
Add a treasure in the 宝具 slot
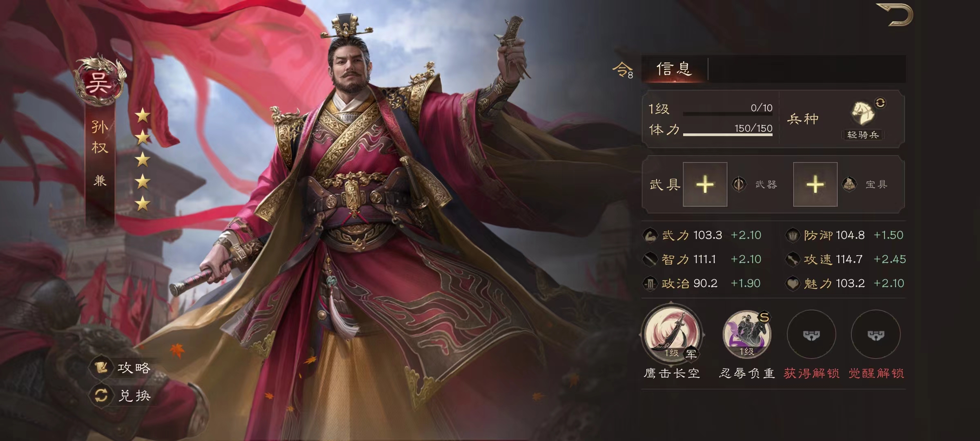(x=815, y=185)
